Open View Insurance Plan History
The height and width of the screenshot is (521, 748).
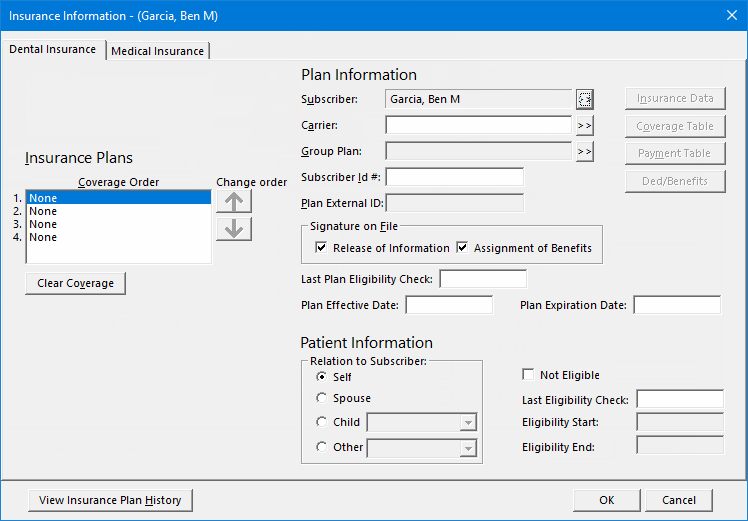click(x=110, y=500)
